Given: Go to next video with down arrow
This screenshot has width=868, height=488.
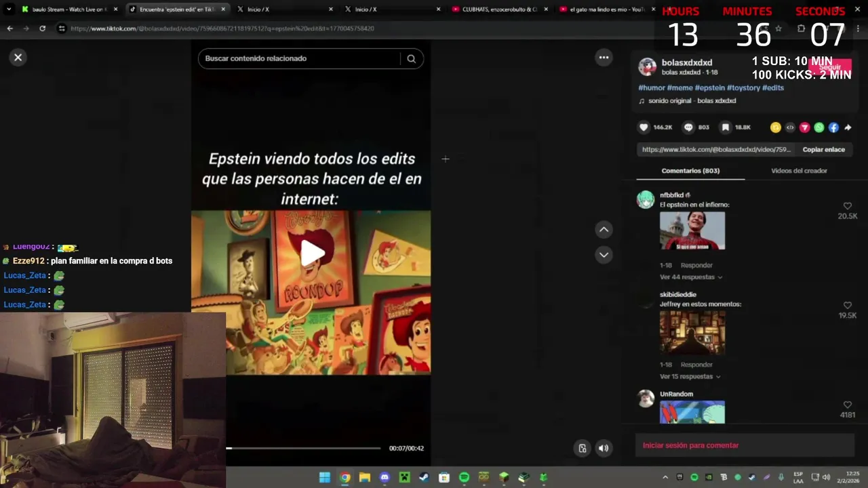Looking at the screenshot, I should 604,255.
